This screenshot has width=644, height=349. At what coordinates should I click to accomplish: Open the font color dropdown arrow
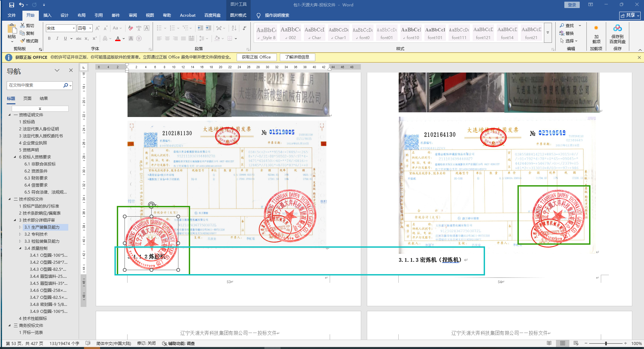[124, 38]
